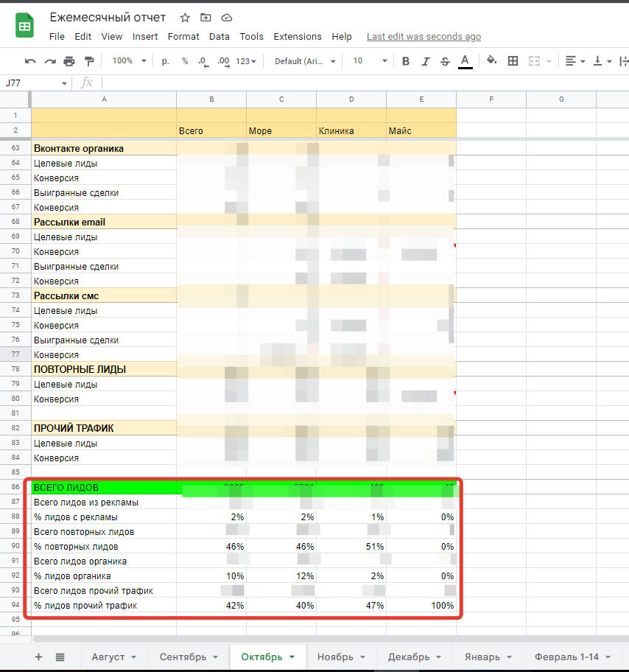Open the Extensions menu
Viewport: 629px width, 672px height.
click(x=298, y=37)
